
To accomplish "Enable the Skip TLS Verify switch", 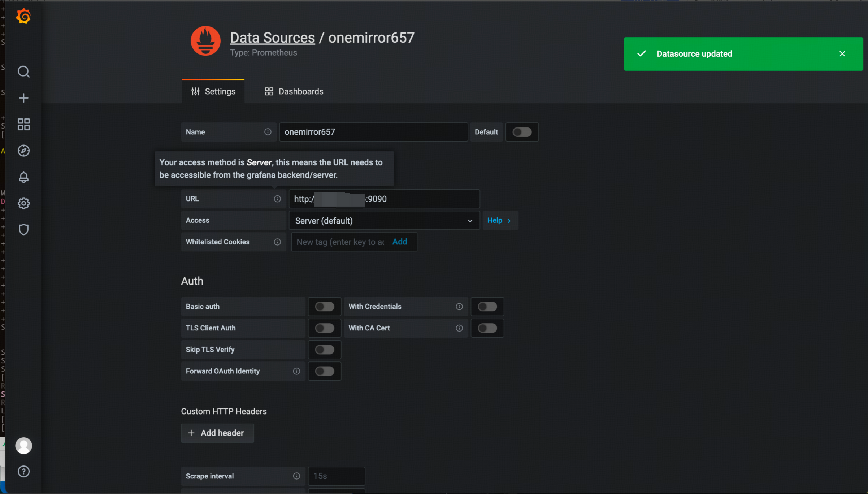I will click(325, 350).
